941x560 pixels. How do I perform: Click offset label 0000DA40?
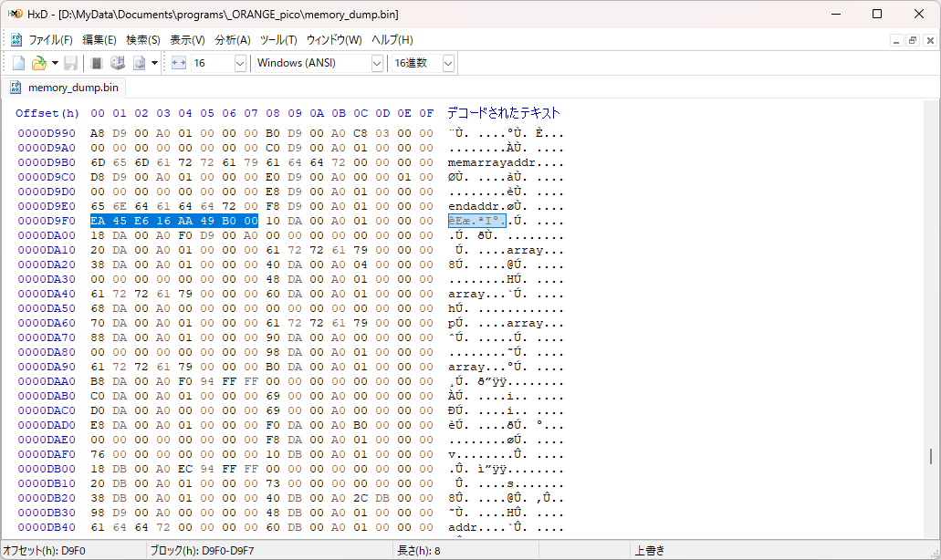tap(47, 294)
